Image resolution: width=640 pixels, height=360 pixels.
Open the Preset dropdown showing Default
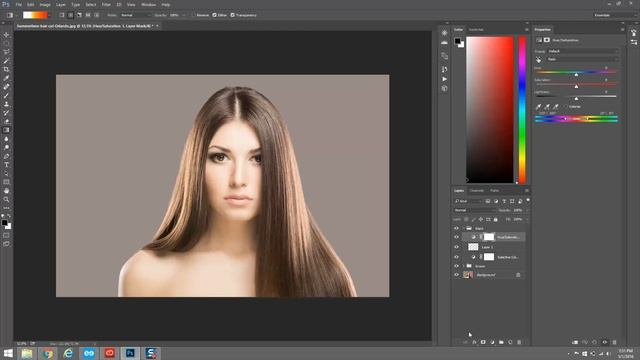click(582, 51)
